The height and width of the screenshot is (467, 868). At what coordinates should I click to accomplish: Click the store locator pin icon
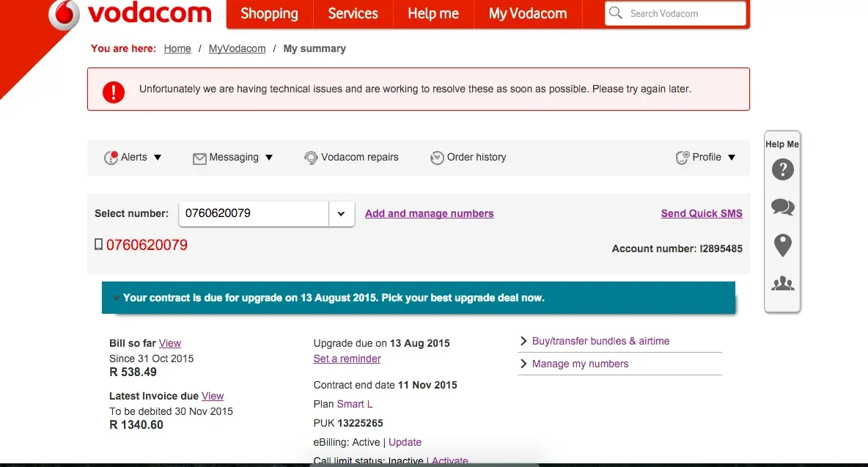783,245
